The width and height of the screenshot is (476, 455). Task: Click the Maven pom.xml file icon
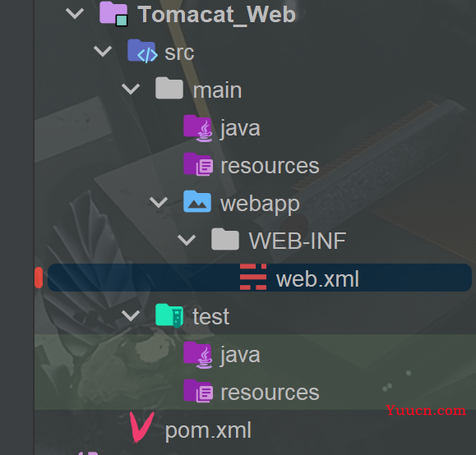(141, 427)
